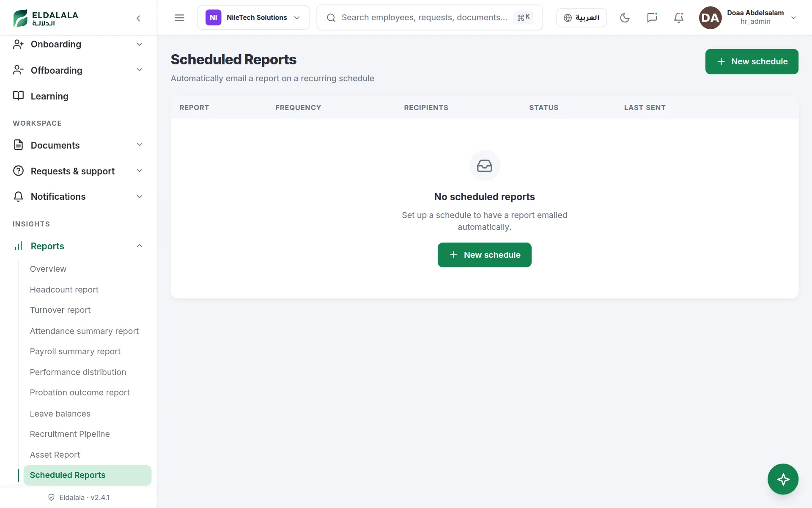Image resolution: width=812 pixels, height=508 pixels.
Task: Open the Headcount report
Action: pyautogui.click(x=64, y=290)
